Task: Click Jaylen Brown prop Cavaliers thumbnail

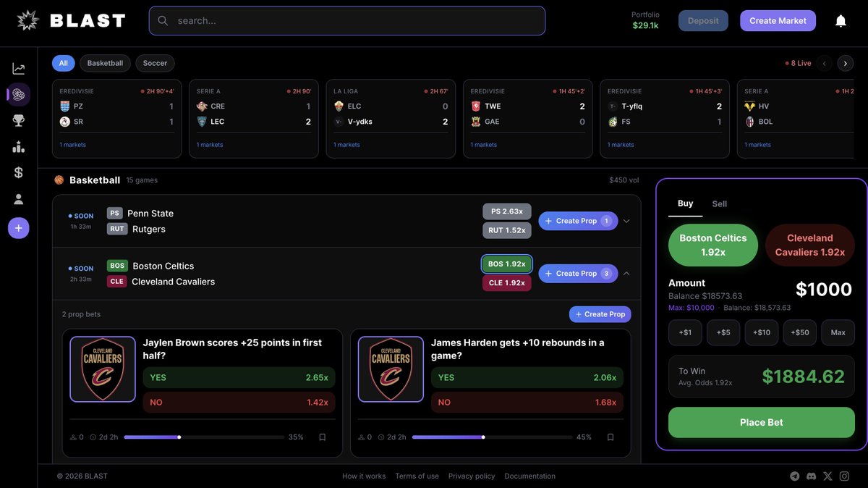Action: tap(103, 369)
